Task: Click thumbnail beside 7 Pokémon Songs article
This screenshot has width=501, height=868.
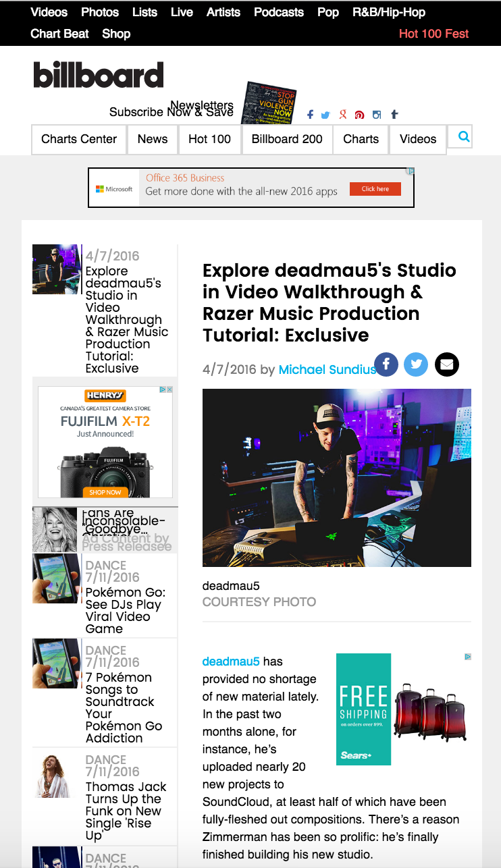Action: [x=57, y=663]
